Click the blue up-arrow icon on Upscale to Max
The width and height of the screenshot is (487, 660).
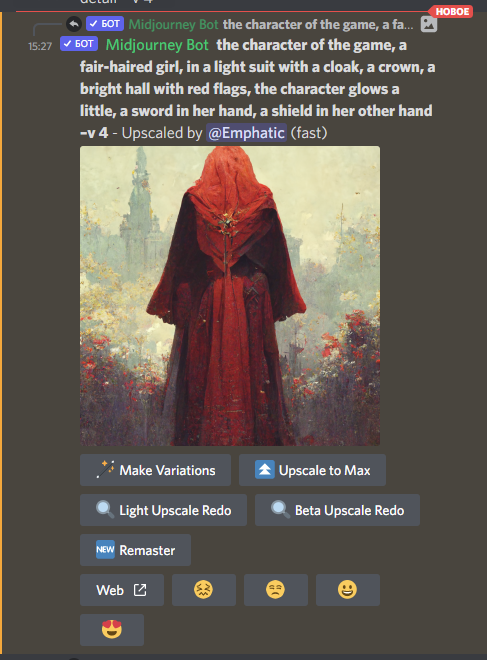[x=264, y=470]
